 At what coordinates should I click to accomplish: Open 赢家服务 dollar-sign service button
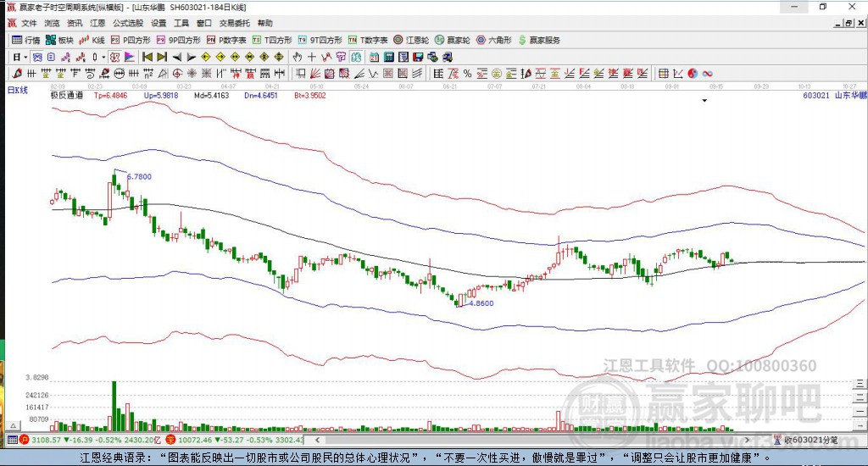[x=539, y=40]
